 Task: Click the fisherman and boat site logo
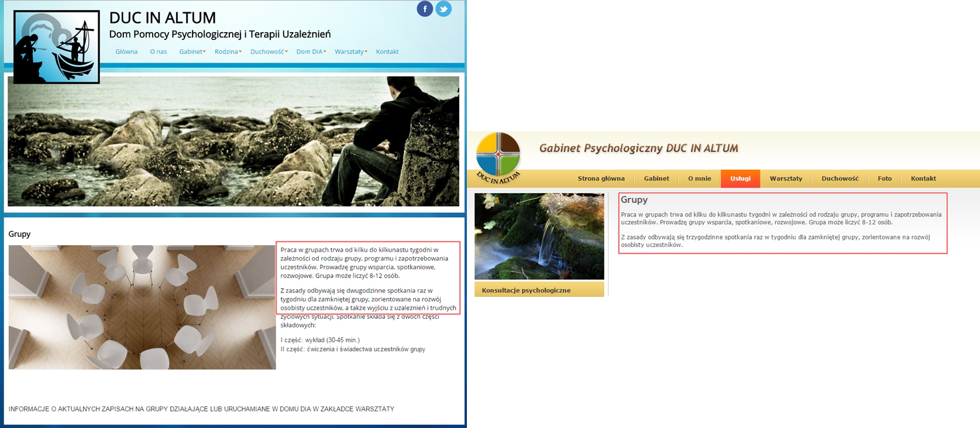pyautogui.click(x=56, y=47)
